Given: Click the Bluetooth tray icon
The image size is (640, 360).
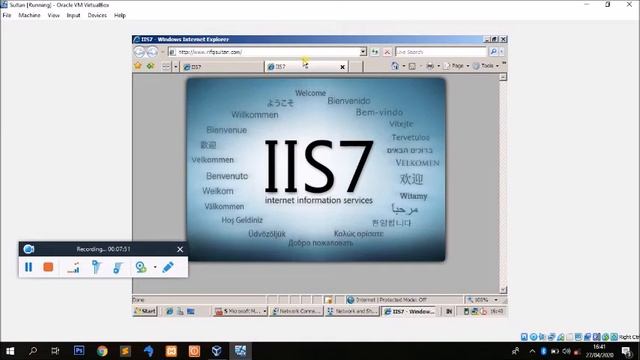Looking at the screenshot, I should (x=543, y=351).
